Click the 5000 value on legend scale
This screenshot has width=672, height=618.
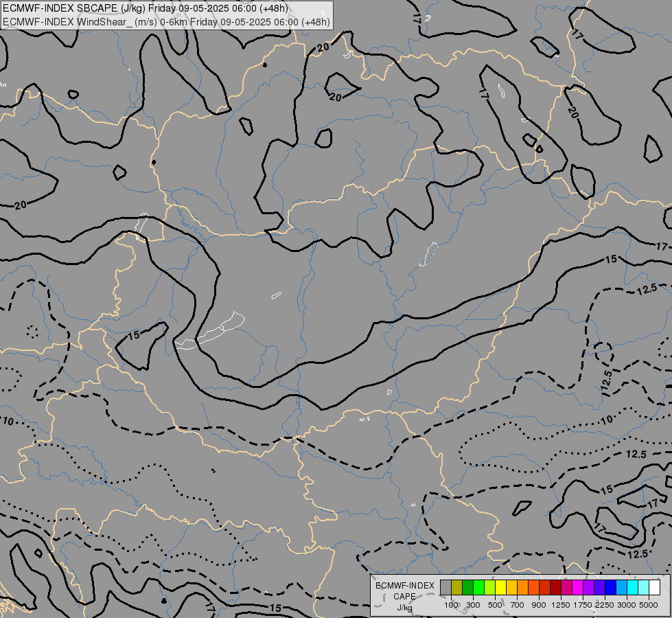click(x=649, y=605)
